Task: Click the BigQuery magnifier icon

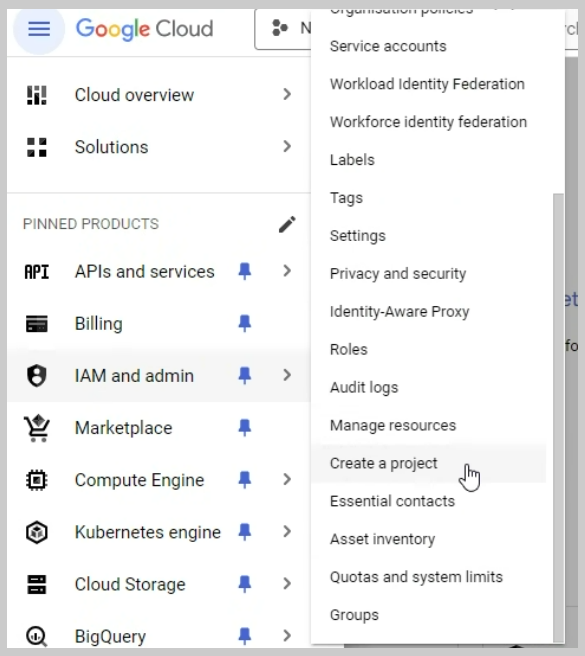Action: pyautogui.click(x=37, y=636)
